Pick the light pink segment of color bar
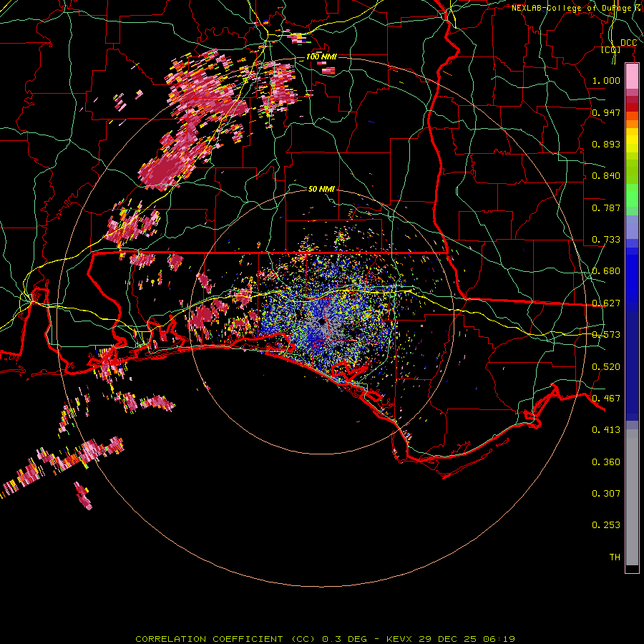 coord(632,77)
